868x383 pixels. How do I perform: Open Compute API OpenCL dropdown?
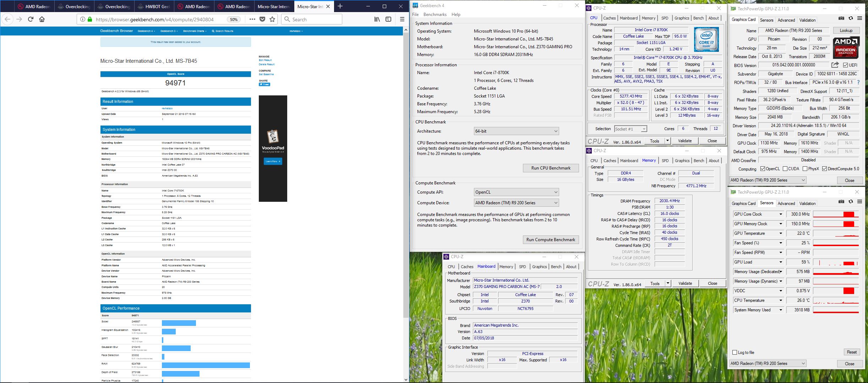[516, 192]
